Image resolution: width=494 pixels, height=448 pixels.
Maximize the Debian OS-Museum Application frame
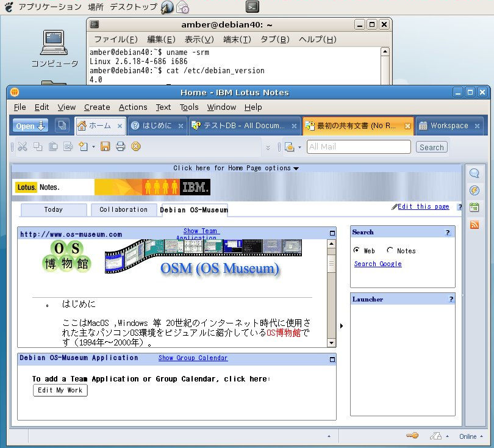click(x=332, y=359)
